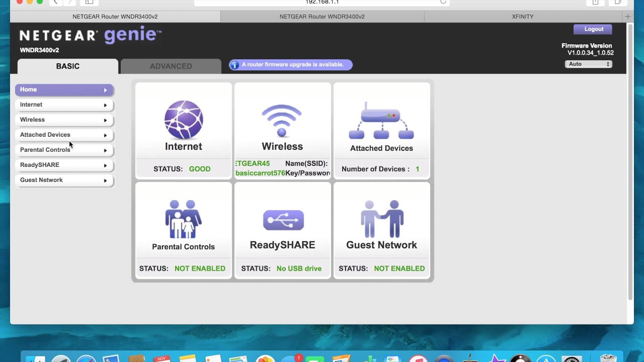This screenshot has height=362, width=644.
Task: Click Parental Controls 'NOT ENABLED' status text
Action: coord(200,268)
